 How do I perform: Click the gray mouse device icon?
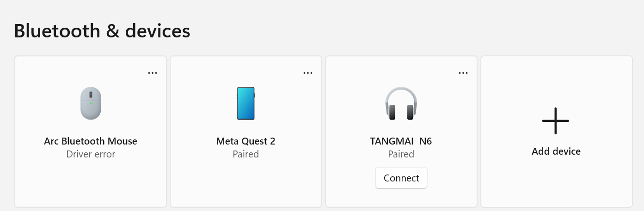tap(91, 103)
